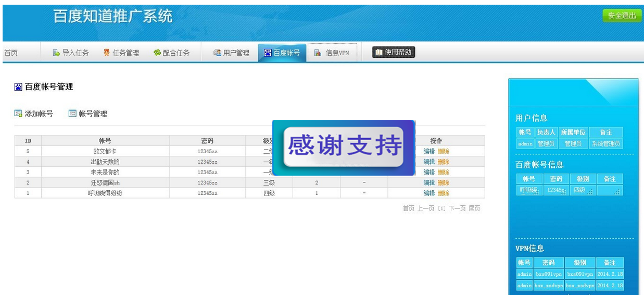Delete the 未来是你的 account row
The width and height of the screenshot is (644, 295).
point(443,172)
